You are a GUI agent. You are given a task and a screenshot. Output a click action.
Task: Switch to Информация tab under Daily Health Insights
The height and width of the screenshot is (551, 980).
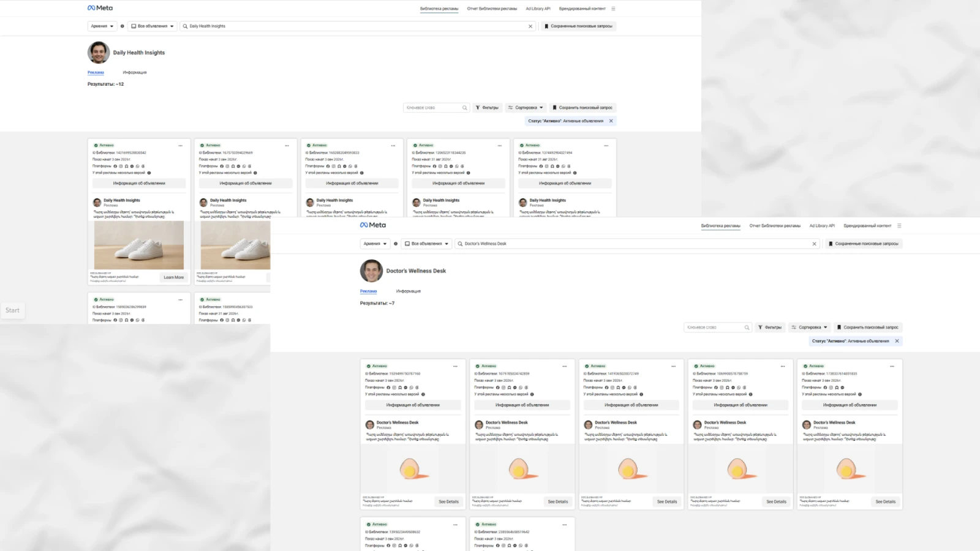pyautogui.click(x=135, y=72)
